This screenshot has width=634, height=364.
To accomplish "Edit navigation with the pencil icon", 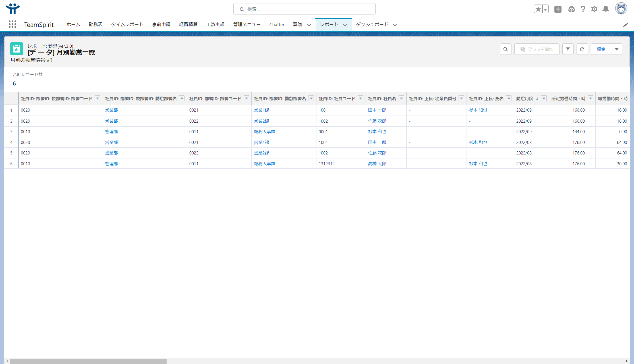I will pyautogui.click(x=625, y=25).
